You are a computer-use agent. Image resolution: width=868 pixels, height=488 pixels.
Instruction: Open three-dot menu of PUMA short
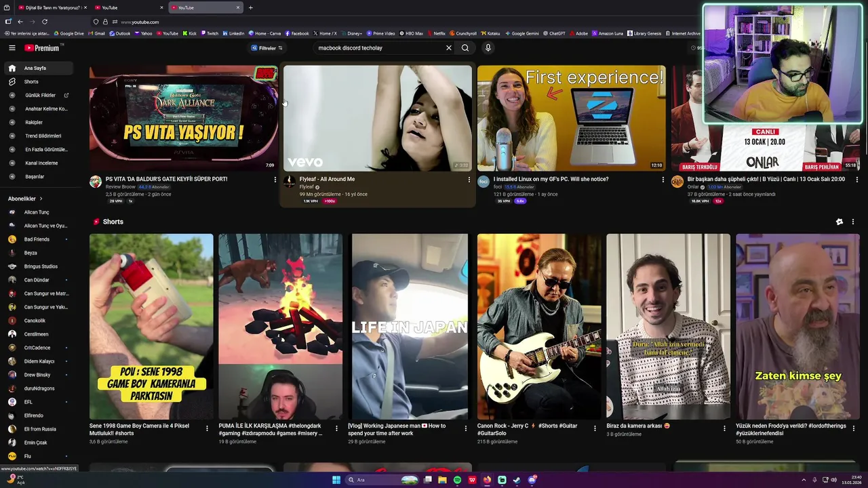pos(336,428)
